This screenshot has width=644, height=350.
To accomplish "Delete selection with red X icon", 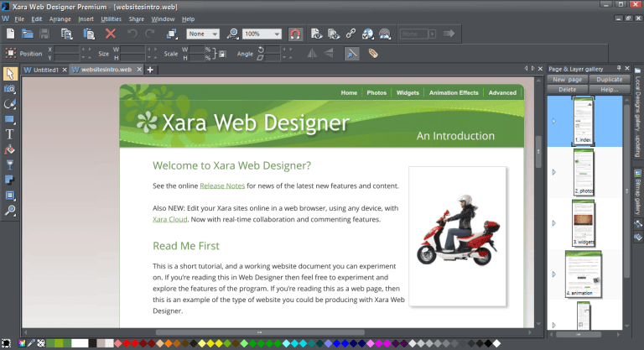I will coord(111,34).
